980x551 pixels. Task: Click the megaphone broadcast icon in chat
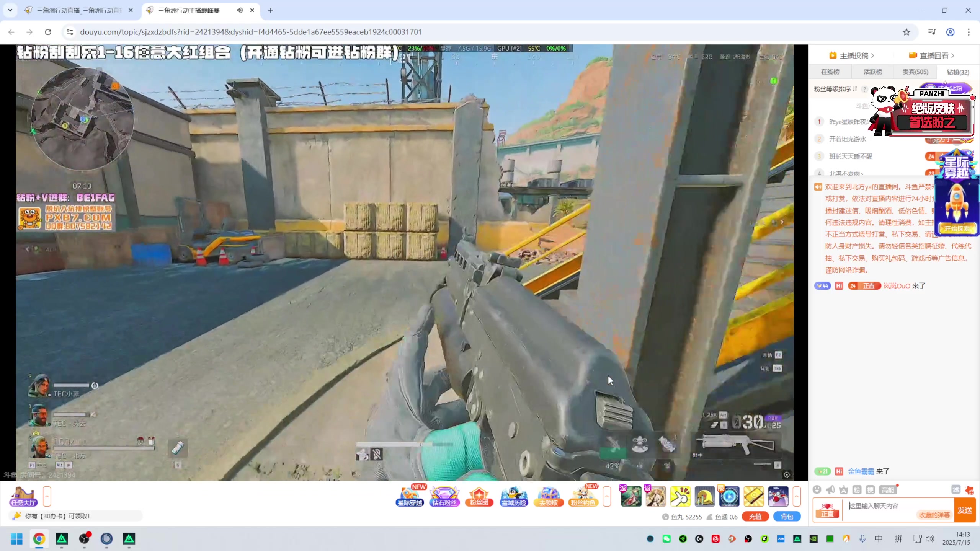pyautogui.click(x=830, y=490)
